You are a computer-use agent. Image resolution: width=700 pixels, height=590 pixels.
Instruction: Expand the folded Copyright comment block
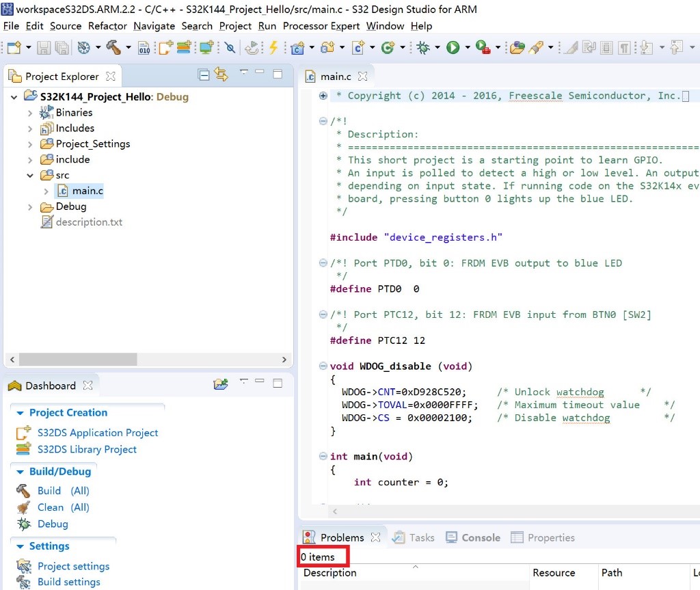(323, 96)
